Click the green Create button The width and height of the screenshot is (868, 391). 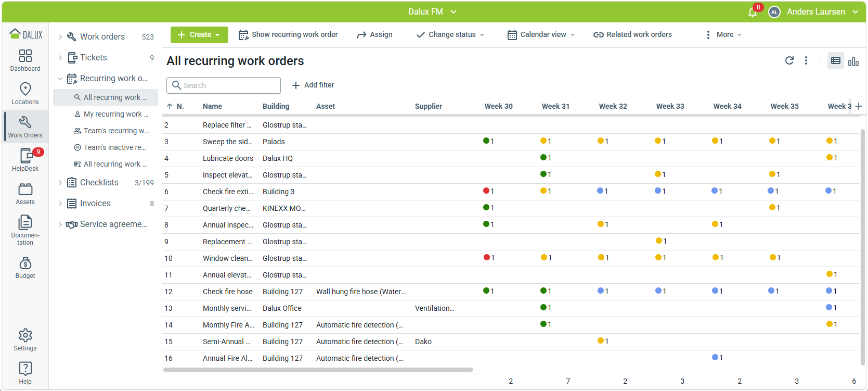[x=199, y=35]
